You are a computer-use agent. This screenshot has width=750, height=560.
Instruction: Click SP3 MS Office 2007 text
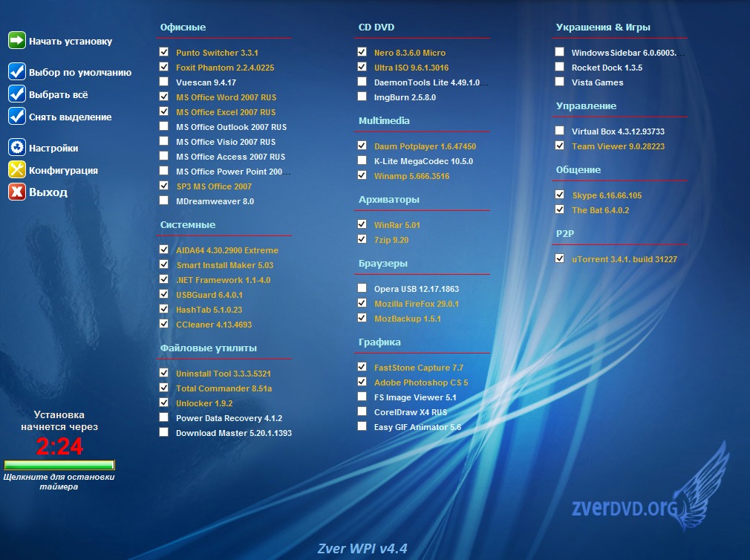point(214,186)
